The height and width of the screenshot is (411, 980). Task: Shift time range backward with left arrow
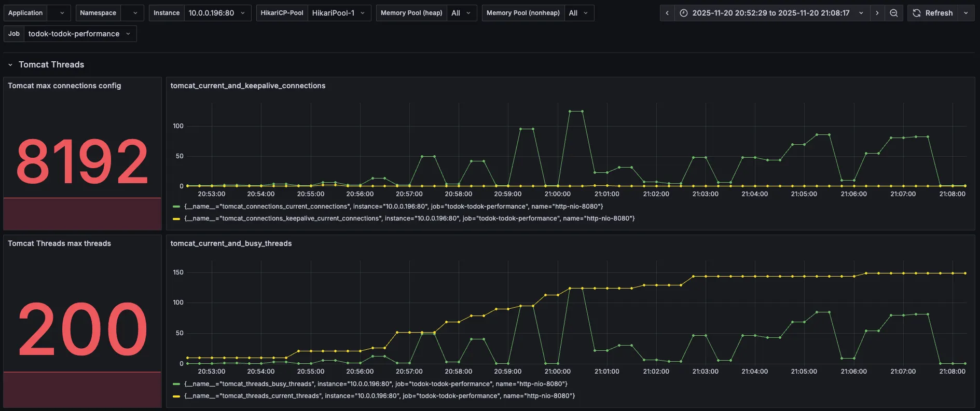[x=667, y=13]
